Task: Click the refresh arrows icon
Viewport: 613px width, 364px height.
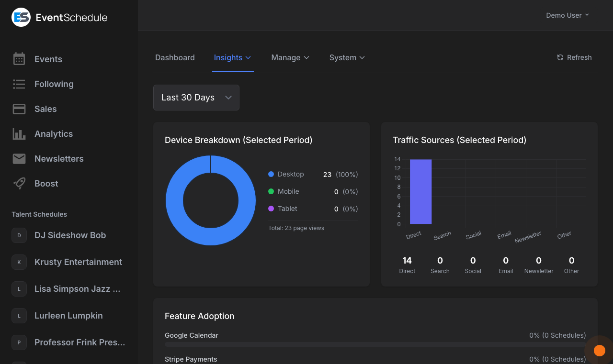Action: [560, 57]
